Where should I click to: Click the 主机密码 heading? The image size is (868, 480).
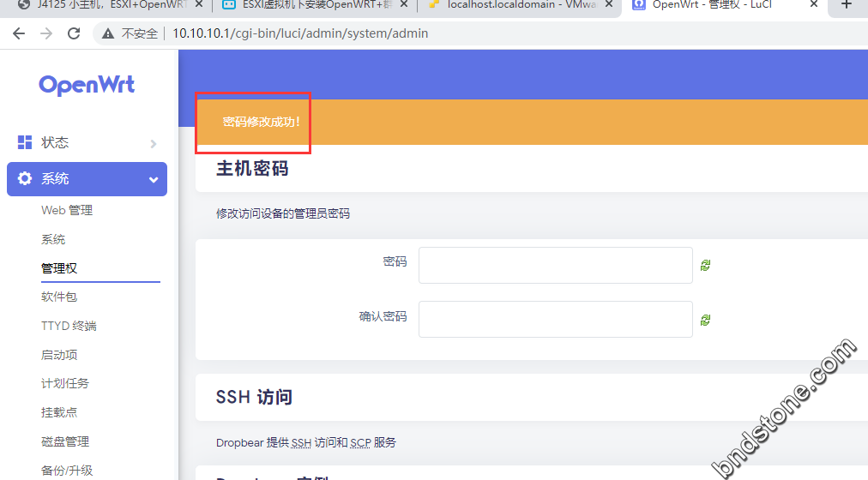(x=252, y=168)
